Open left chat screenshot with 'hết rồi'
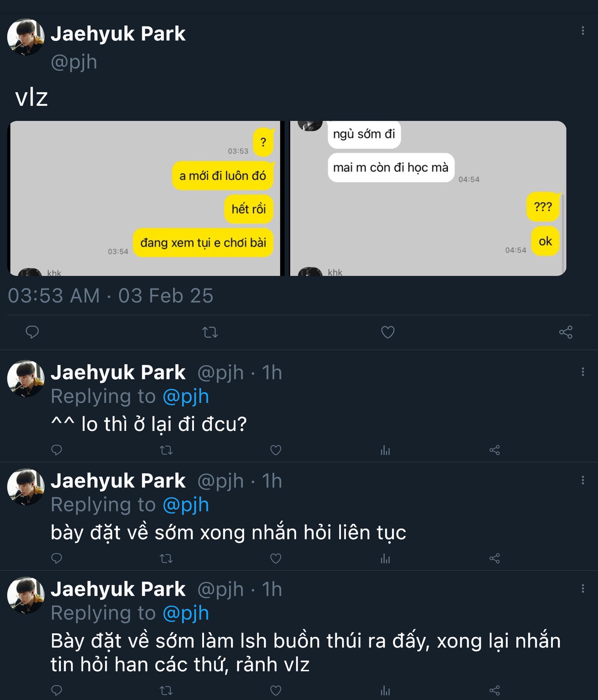Screen dimensions: 598x700 (x=146, y=198)
